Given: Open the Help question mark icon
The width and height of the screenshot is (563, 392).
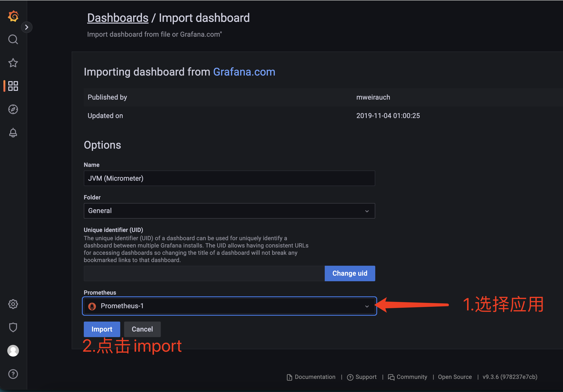Looking at the screenshot, I should pos(13,374).
